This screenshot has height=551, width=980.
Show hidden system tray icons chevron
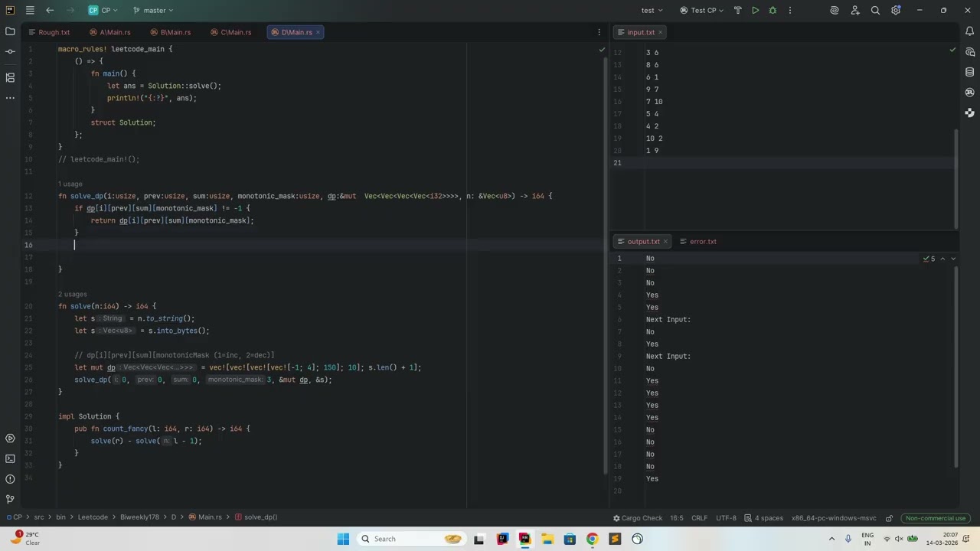point(833,539)
